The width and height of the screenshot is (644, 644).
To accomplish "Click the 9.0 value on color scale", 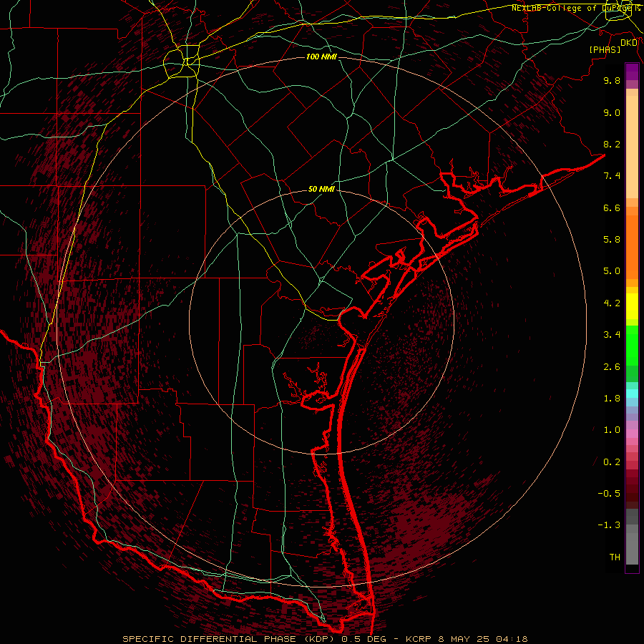I will point(612,112).
